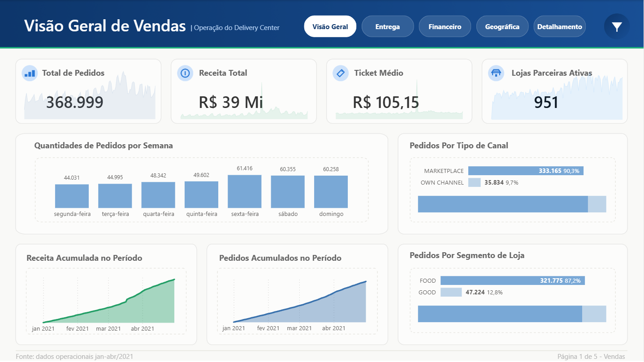Select the segunda-feira bar in weekly chart
644x362 pixels.
tap(72, 196)
